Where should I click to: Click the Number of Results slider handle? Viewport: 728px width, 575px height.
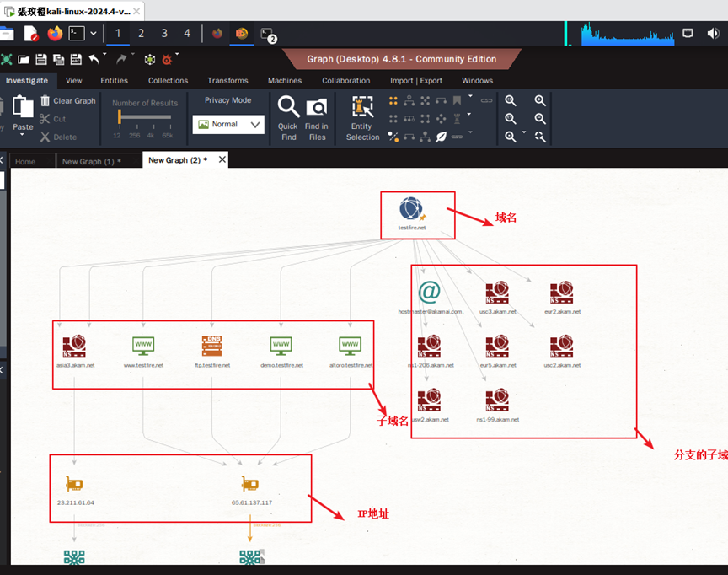pyautogui.click(x=120, y=116)
